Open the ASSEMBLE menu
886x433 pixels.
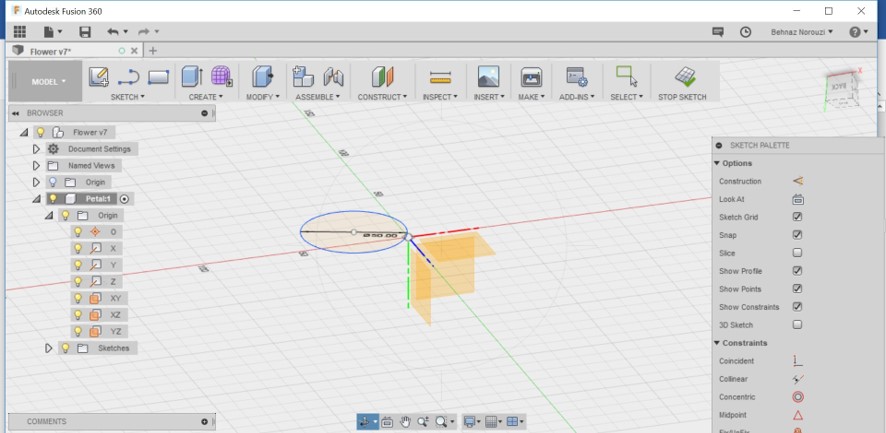(318, 97)
